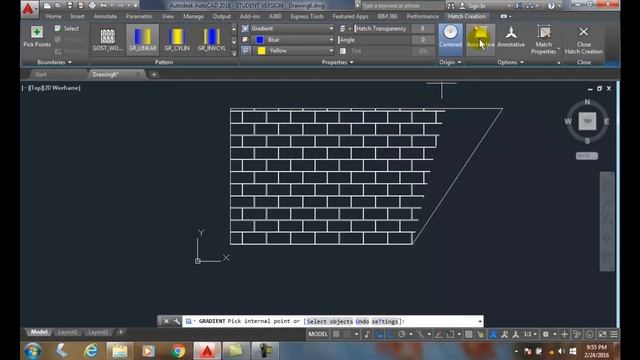Image resolution: width=640 pixels, height=360 pixels.
Task: Click the TOP face of the ViewCube
Action: tap(587, 121)
